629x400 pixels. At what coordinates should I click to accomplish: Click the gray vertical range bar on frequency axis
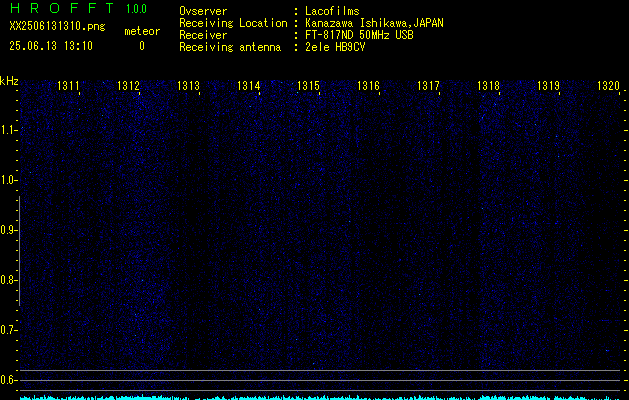pyautogui.click(x=19, y=251)
